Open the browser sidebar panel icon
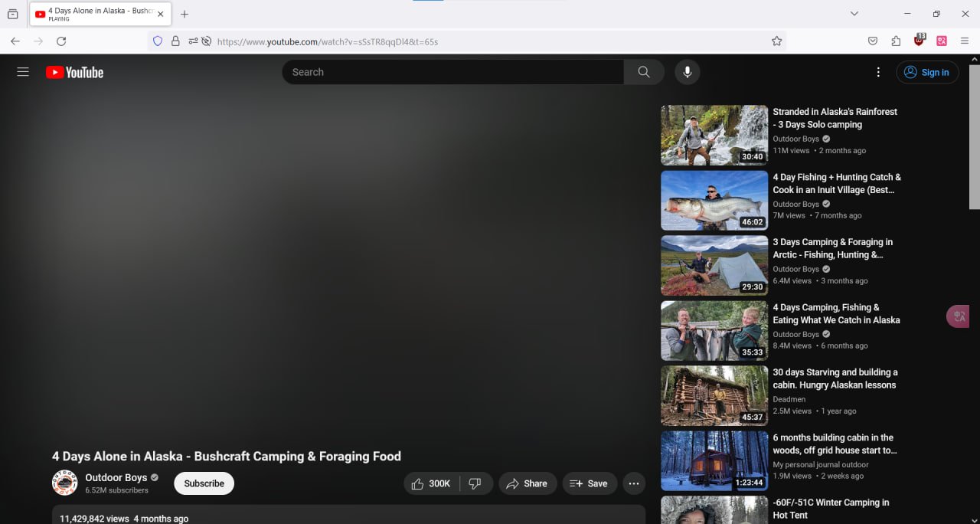This screenshot has width=980, height=524. (x=12, y=13)
